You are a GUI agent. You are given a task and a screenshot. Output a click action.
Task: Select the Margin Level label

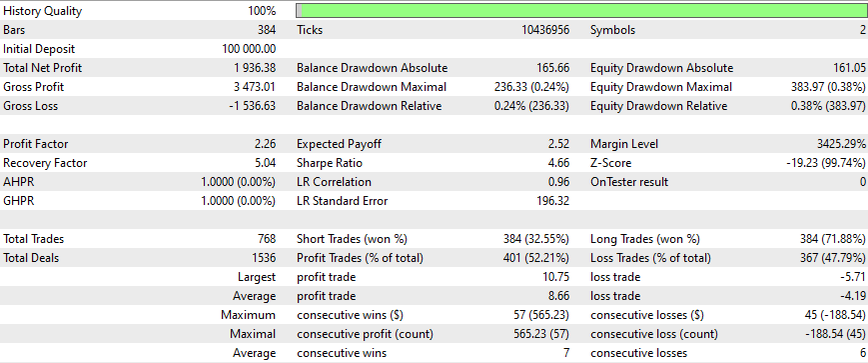[624, 144]
